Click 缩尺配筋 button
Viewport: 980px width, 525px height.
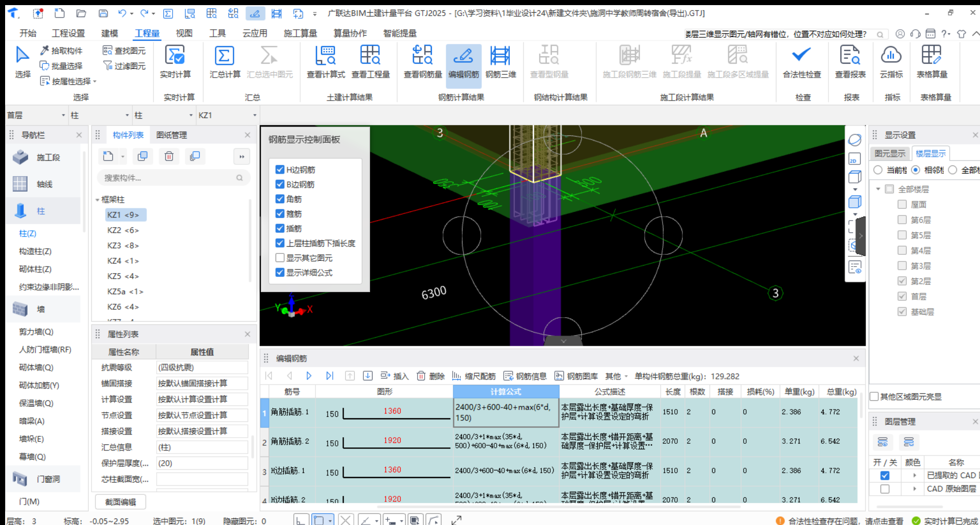click(474, 376)
